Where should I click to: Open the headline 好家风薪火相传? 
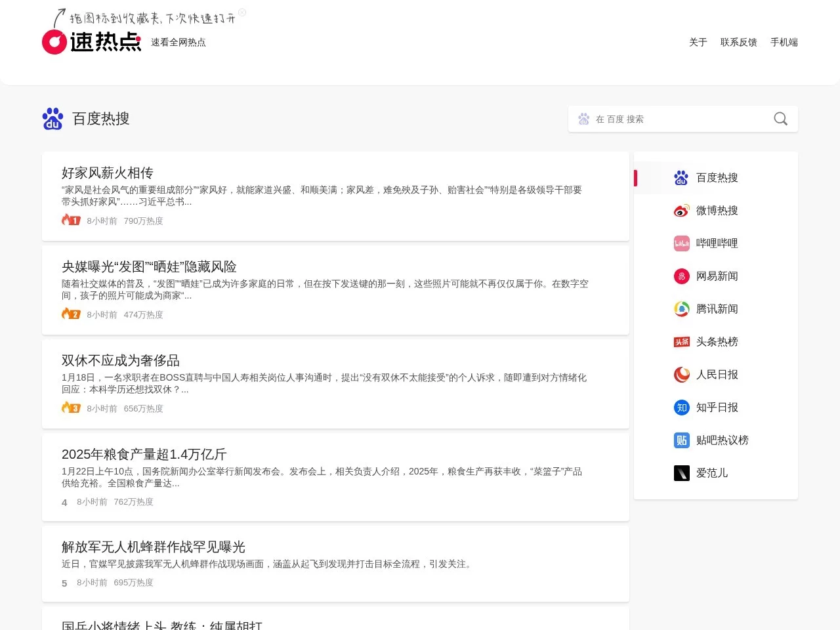(x=106, y=173)
